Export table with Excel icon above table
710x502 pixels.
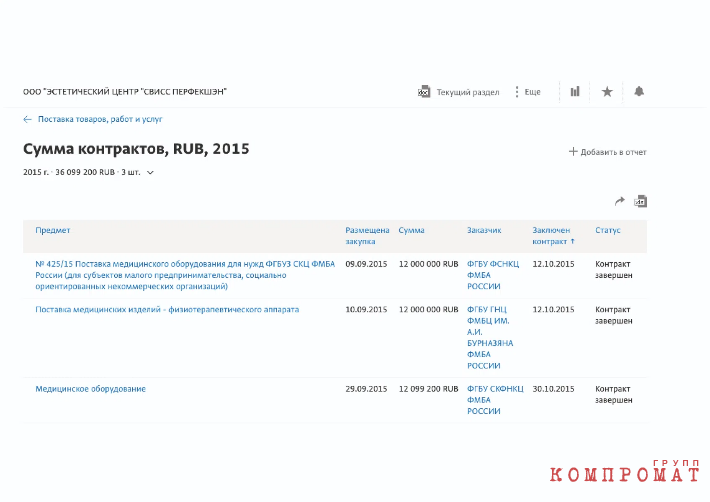coord(640,201)
